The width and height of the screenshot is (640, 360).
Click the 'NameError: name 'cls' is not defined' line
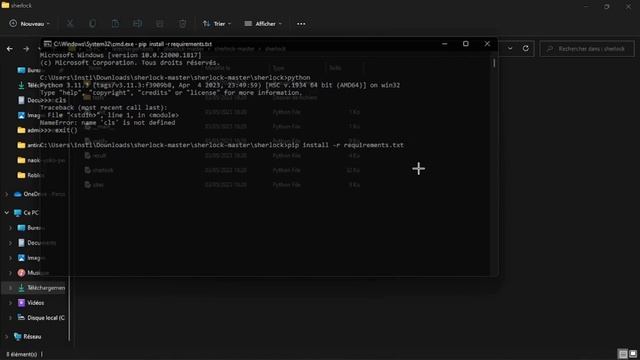pyautogui.click(x=107, y=122)
